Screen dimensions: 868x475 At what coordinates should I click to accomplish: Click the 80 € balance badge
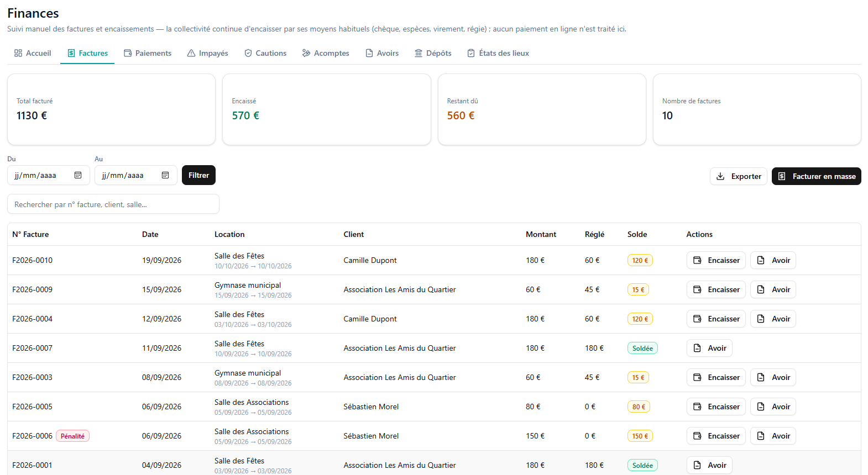639,407
